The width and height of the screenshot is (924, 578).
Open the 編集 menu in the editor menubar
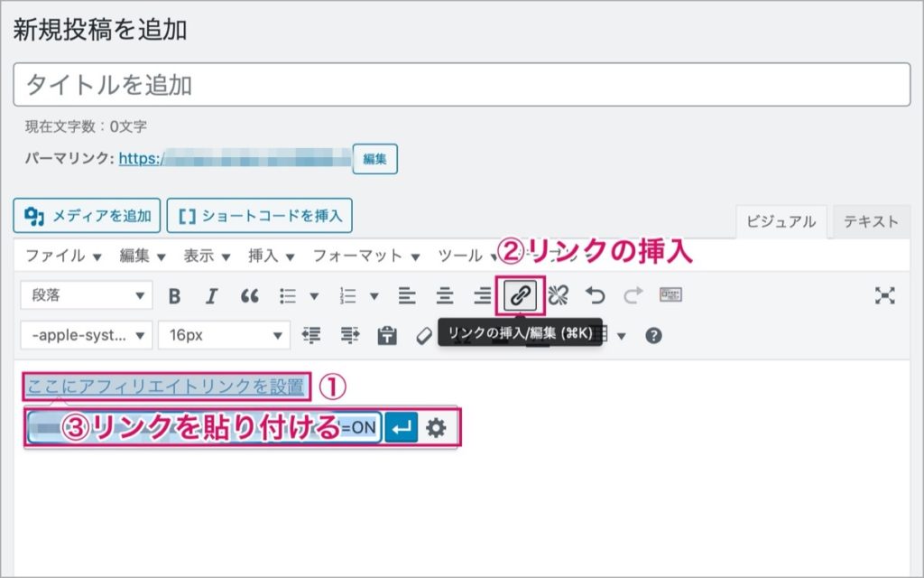click(142, 256)
